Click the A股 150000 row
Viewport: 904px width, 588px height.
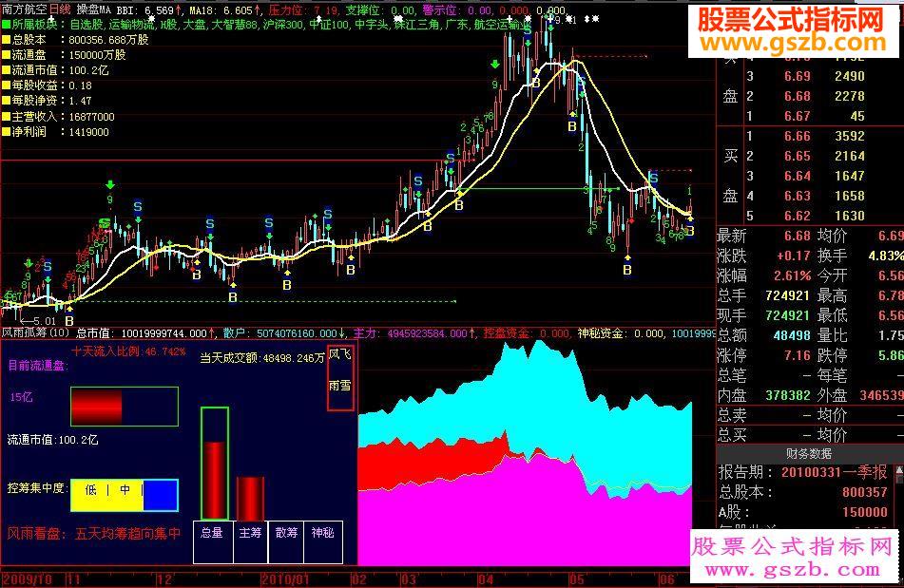[x=802, y=511]
